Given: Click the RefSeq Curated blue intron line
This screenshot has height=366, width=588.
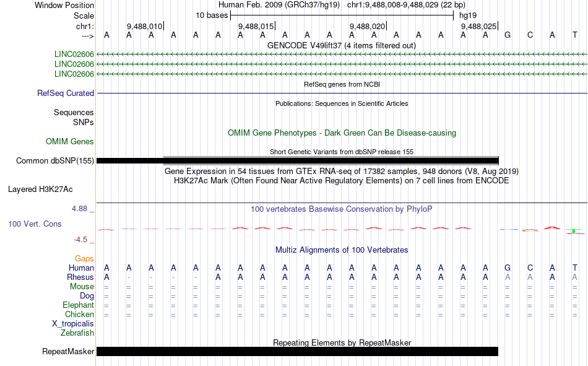Looking at the screenshot, I should (x=342, y=93).
